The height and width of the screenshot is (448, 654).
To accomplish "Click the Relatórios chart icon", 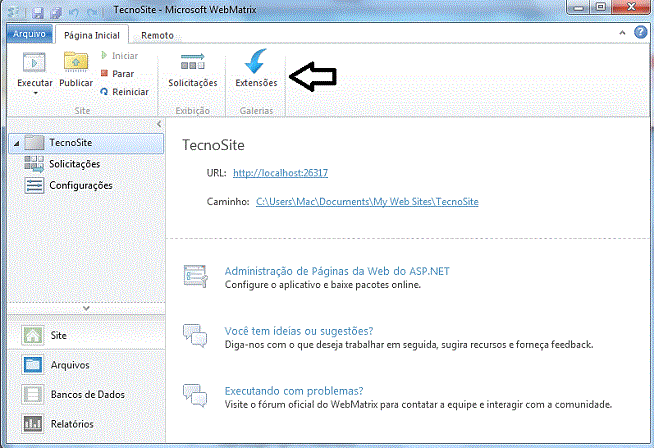I will [x=33, y=424].
